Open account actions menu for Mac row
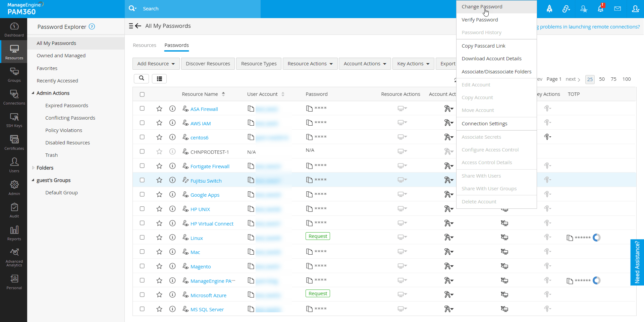Viewport: 644px width, 322px height. click(449, 252)
